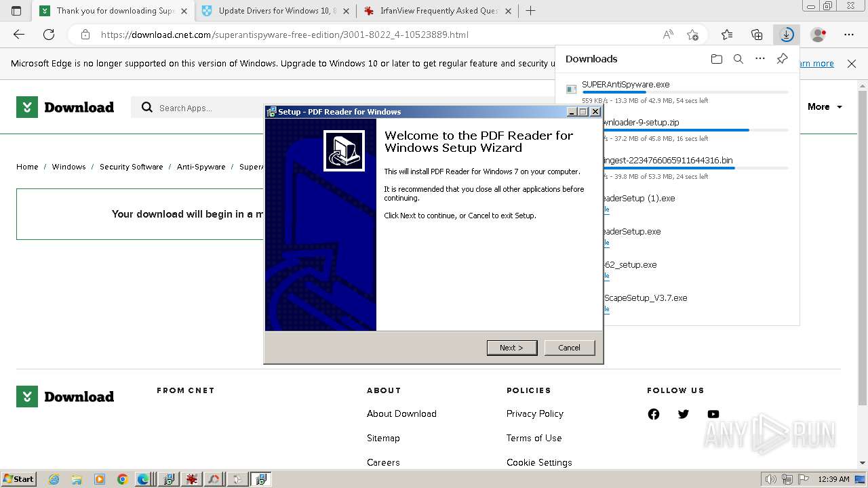Close the Thank you for downloading tab
The height and width of the screenshot is (488, 868).
pos(184,11)
